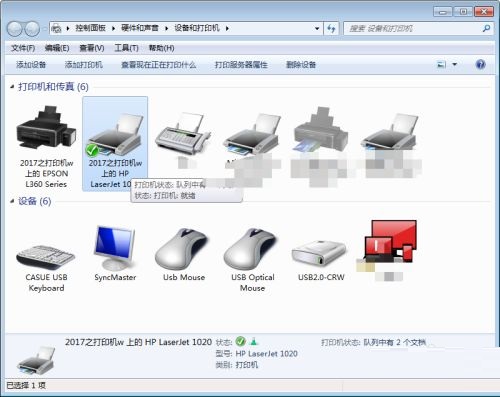Image resolution: width=500 pixels, height=397 pixels.
Task: Open the address bar history dropdown
Action: [x=317, y=29]
